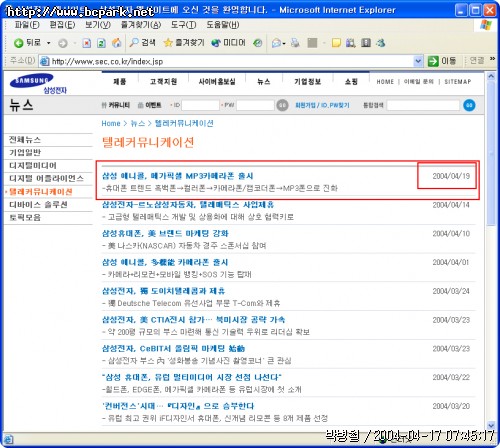
Task: Open the 기업정보 navigation tab
Action: click(x=308, y=81)
